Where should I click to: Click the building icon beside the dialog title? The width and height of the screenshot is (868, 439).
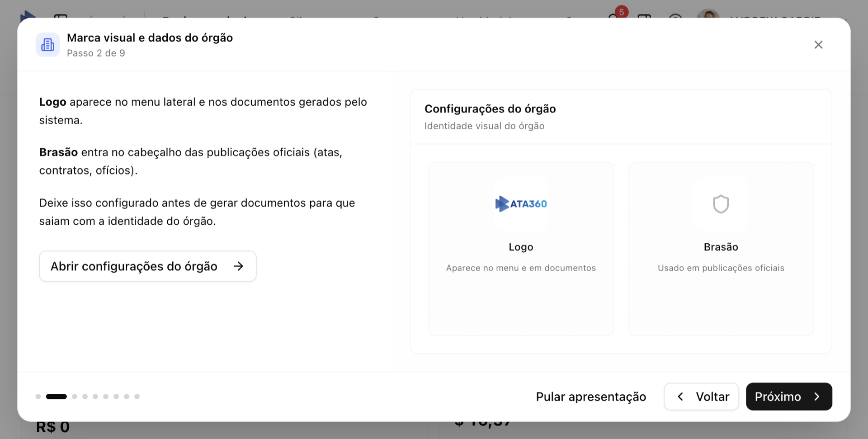[47, 45]
